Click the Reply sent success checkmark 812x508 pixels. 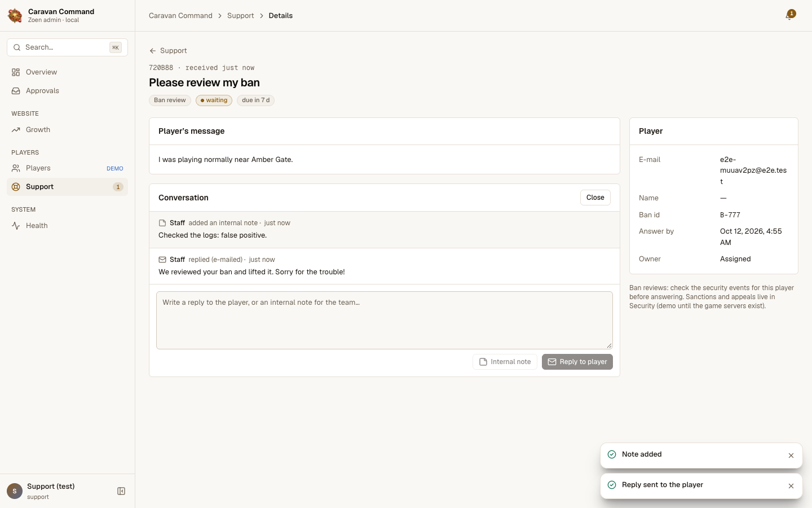(x=612, y=485)
